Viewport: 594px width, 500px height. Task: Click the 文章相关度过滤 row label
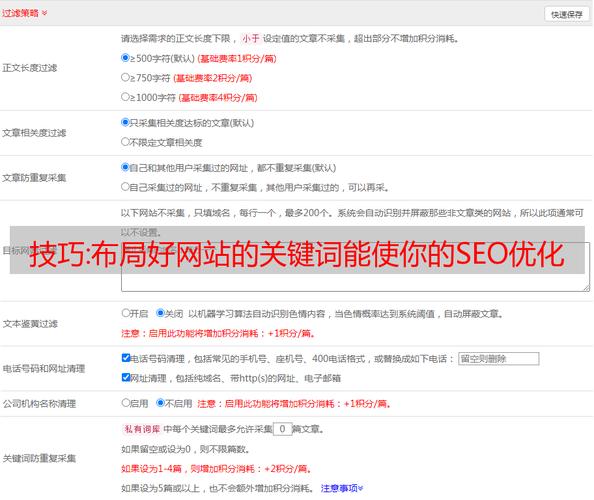pos(34,133)
